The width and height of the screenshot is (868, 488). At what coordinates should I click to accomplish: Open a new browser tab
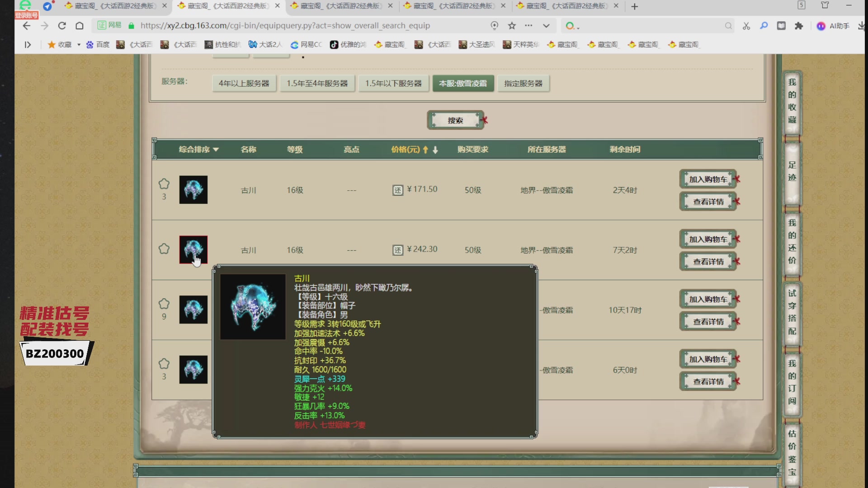click(635, 6)
